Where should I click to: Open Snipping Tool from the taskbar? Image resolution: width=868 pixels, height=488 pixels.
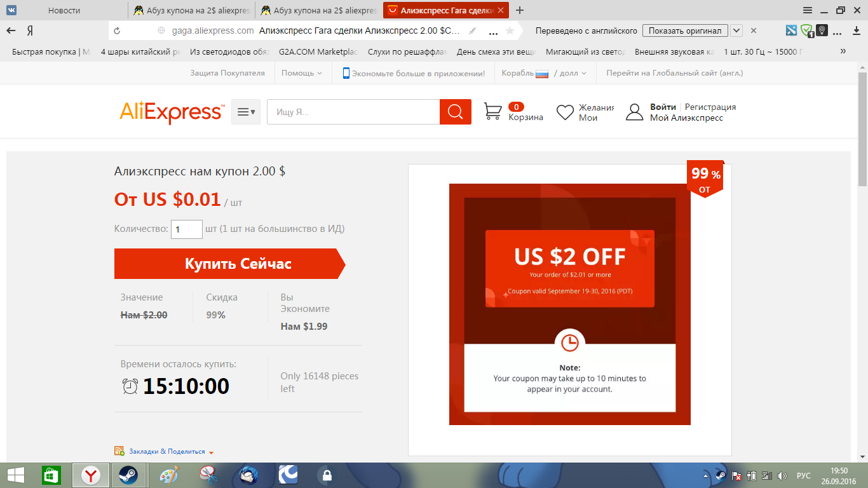click(x=208, y=475)
